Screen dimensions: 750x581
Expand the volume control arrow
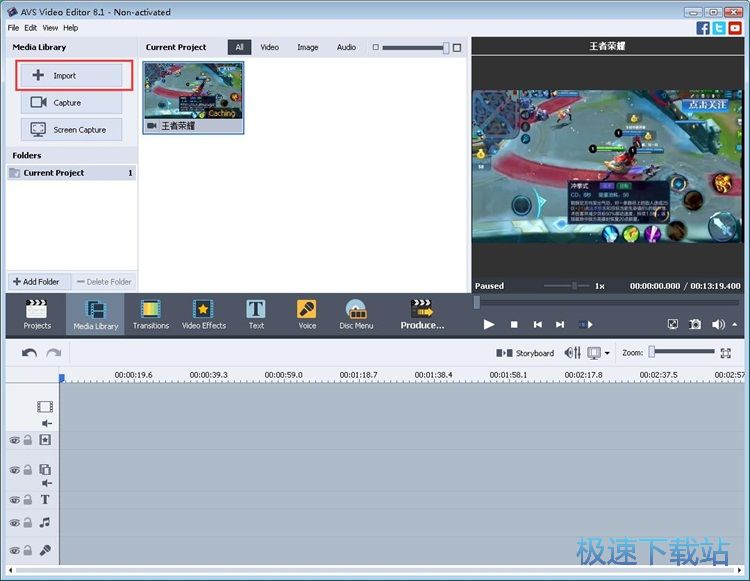pyautogui.click(x=735, y=324)
